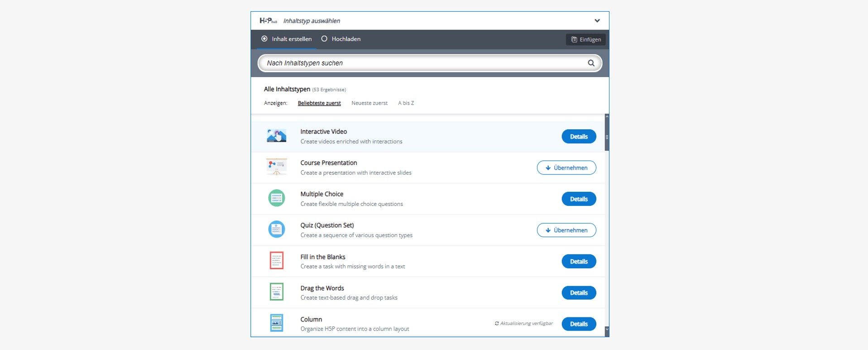Screen dimensions: 868x350
Task: Sort by A bis Z
Action: 406,103
